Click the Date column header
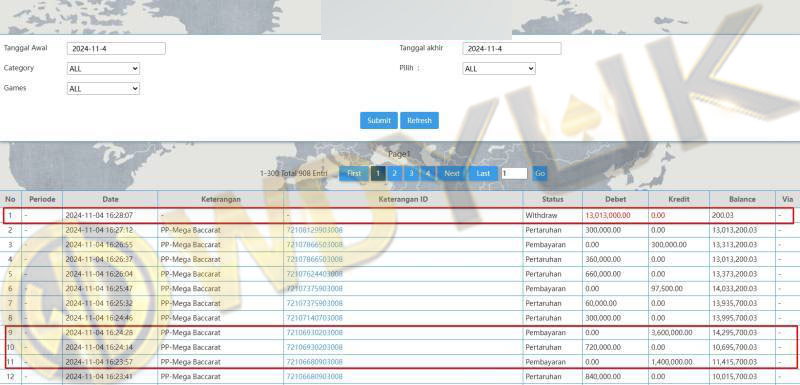Viewport: 800px width, 385px height. (x=110, y=199)
